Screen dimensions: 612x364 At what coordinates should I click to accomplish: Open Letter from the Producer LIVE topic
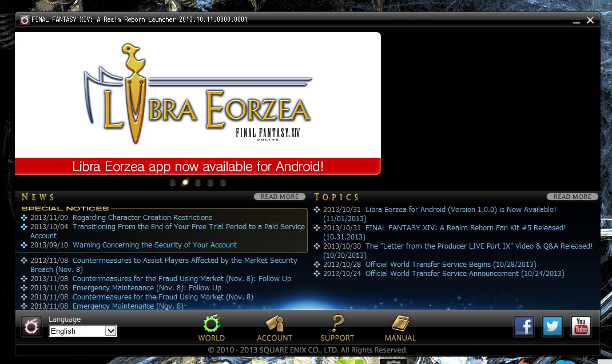[x=458, y=250]
